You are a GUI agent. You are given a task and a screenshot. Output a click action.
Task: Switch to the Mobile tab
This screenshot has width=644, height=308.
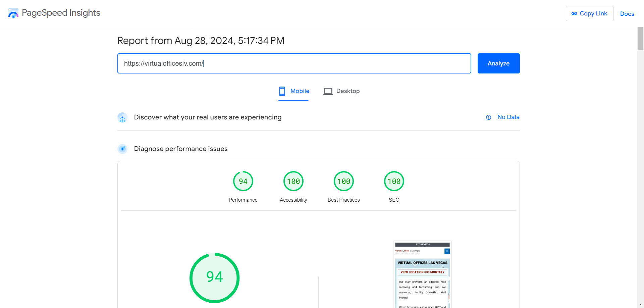click(x=293, y=91)
